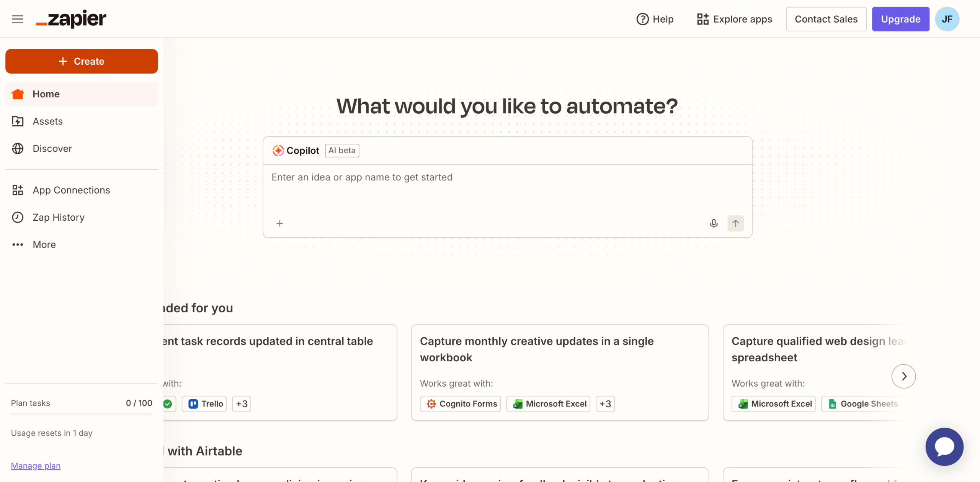Click the plus attachment icon in Copilot
Image resolution: width=980 pixels, height=482 pixels.
point(280,223)
